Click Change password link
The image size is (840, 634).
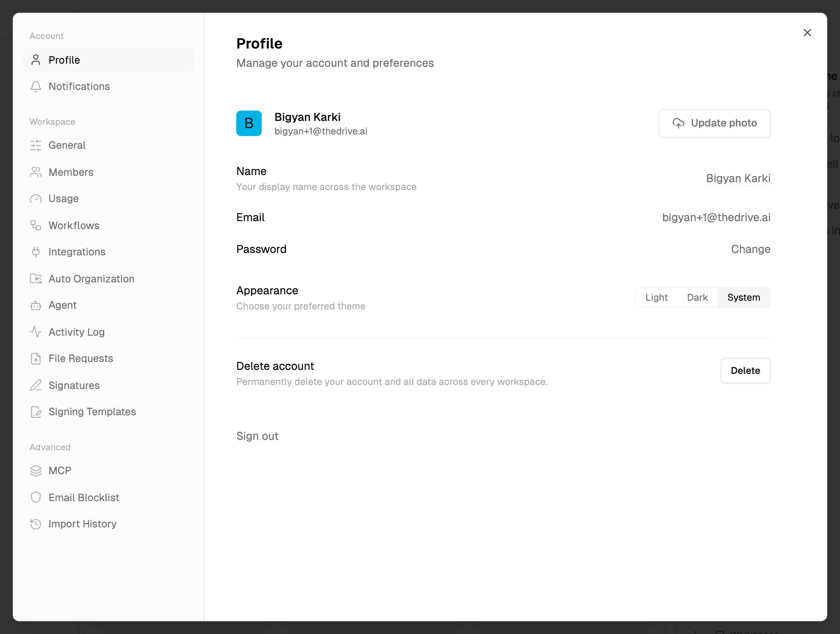tap(751, 249)
